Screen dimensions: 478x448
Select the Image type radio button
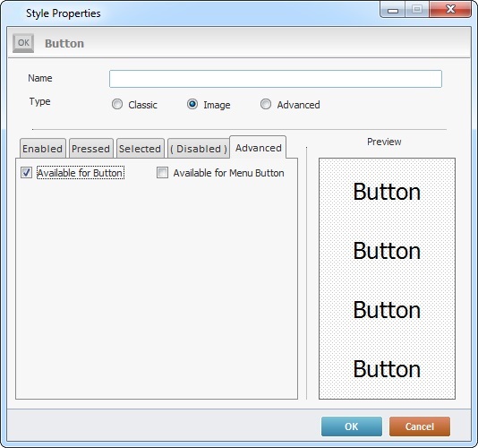(x=192, y=104)
